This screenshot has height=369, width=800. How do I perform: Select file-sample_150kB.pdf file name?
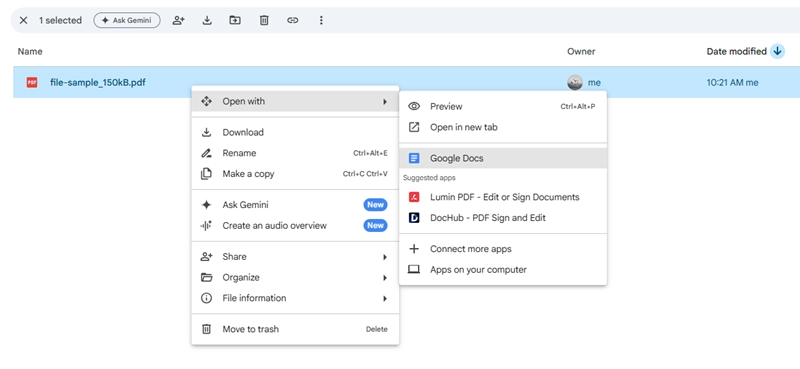tap(97, 82)
